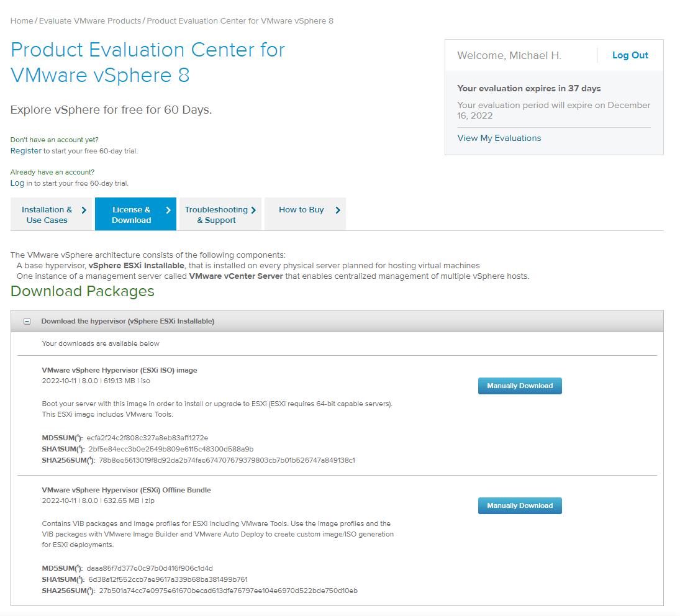Click Offline Bundle SHA1SUM value 6d38a12f552ccb7ae9617a339b68ba381499b761
This screenshot has height=616, width=680.
click(168, 579)
